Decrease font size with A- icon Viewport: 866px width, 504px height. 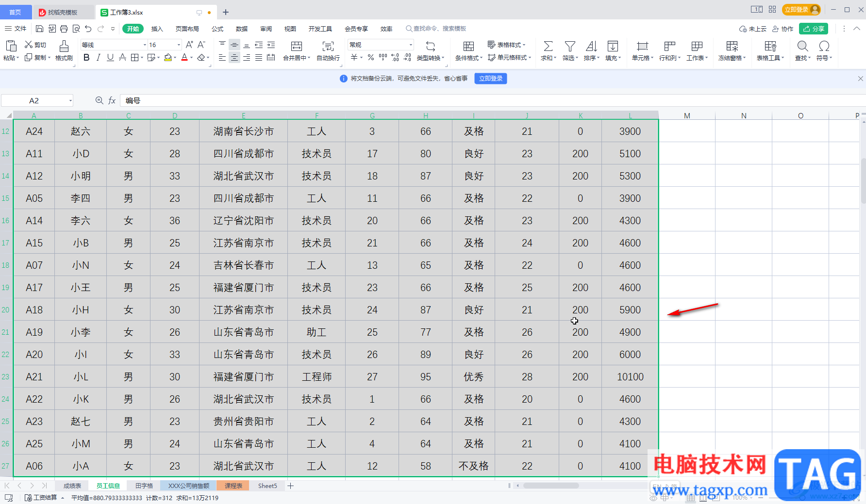click(x=201, y=45)
